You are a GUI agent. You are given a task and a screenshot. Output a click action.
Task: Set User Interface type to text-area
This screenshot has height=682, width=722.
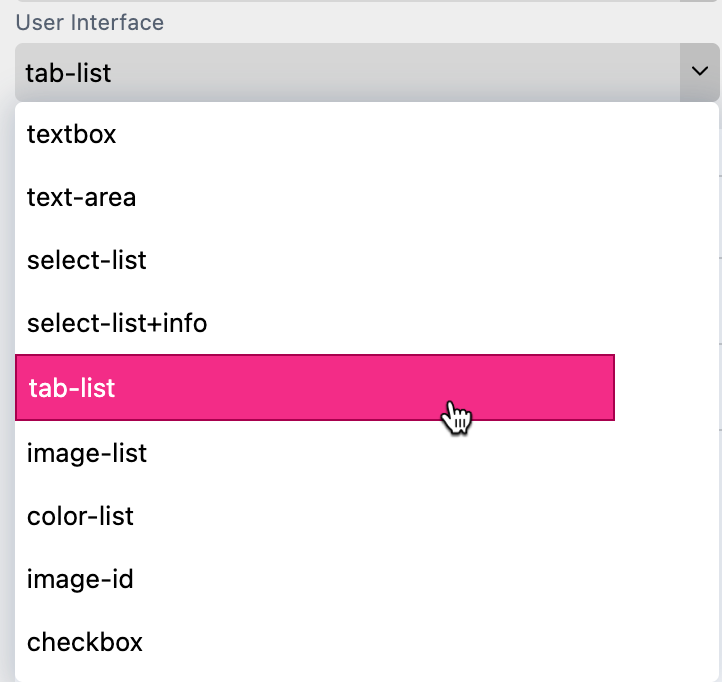click(82, 197)
